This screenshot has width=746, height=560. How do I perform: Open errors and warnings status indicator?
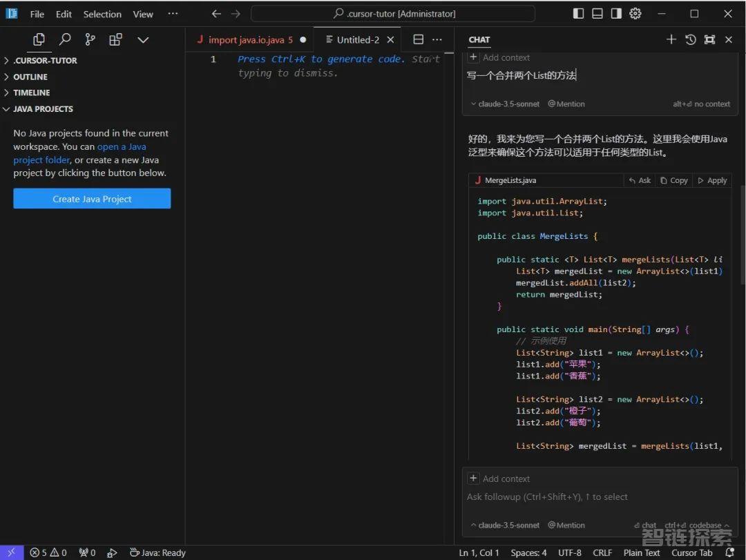point(48,552)
